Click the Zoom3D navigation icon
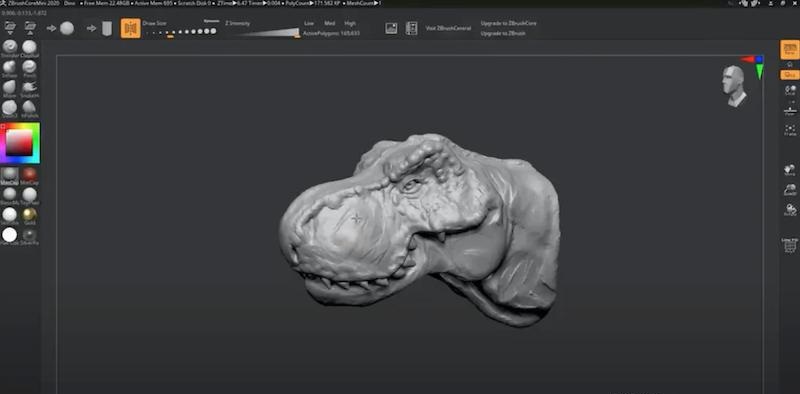The height and width of the screenshot is (394, 800). click(x=790, y=190)
